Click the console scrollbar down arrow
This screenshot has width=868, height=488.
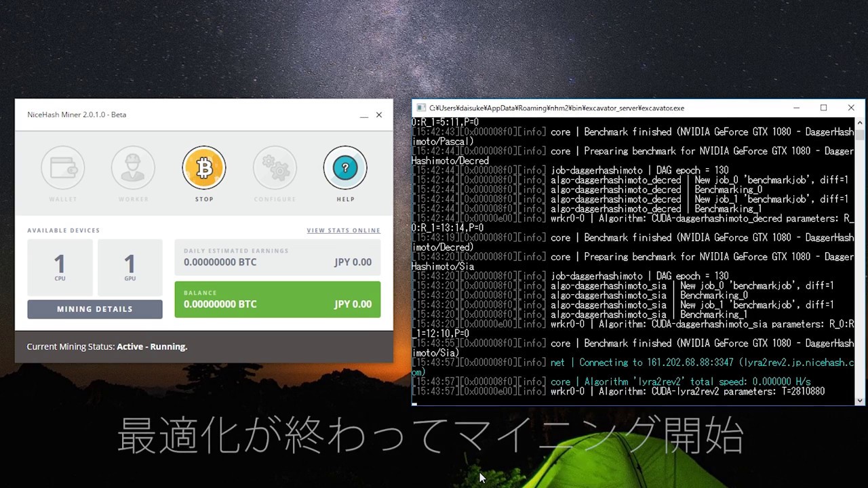click(x=860, y=400)
